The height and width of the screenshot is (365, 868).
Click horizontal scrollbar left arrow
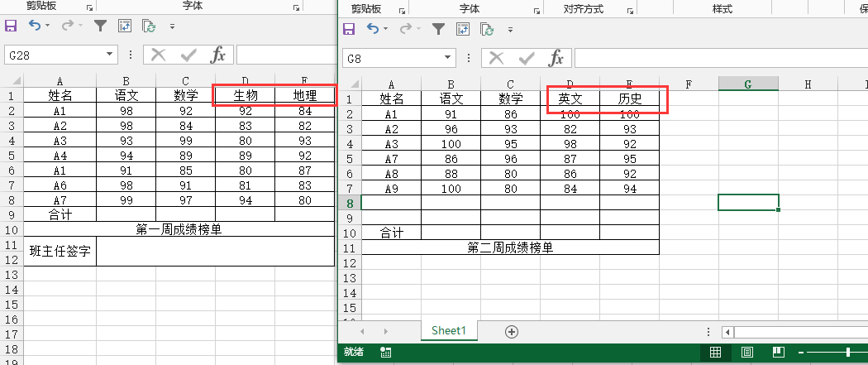[728, 333]
